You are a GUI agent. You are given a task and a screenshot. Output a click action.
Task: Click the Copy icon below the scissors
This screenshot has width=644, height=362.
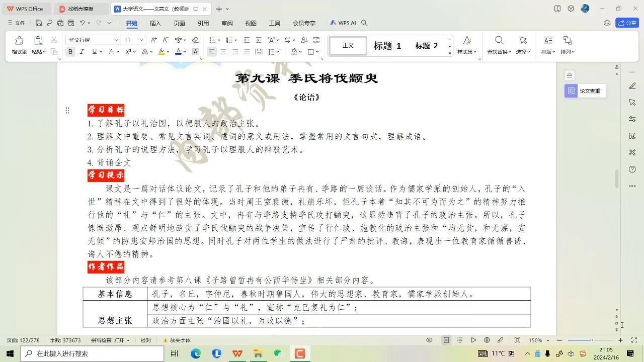pos(54,51)
